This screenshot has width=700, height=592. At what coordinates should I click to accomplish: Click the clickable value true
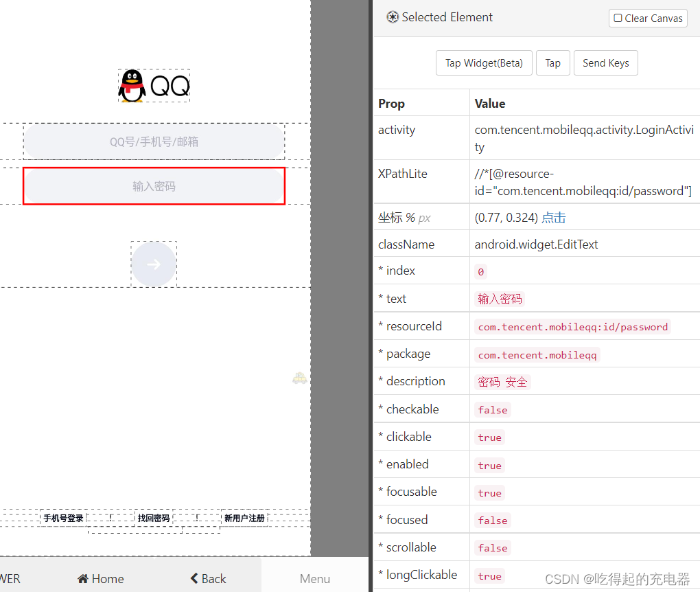click(489, 437)
